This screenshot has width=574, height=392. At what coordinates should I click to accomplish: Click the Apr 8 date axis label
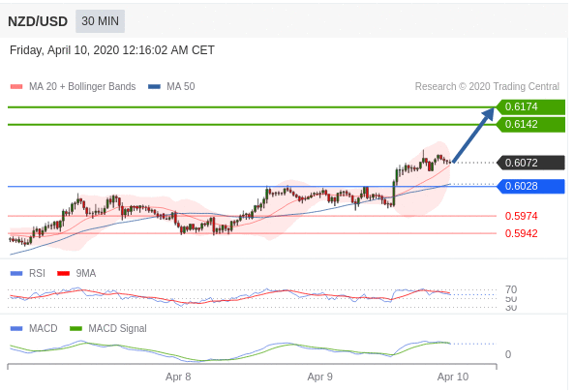coord(178,377)
